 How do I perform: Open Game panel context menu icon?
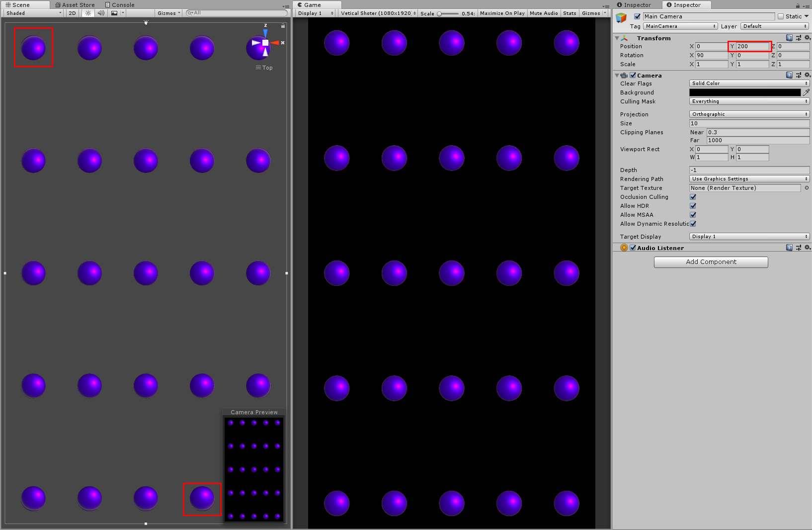(606, 6)
